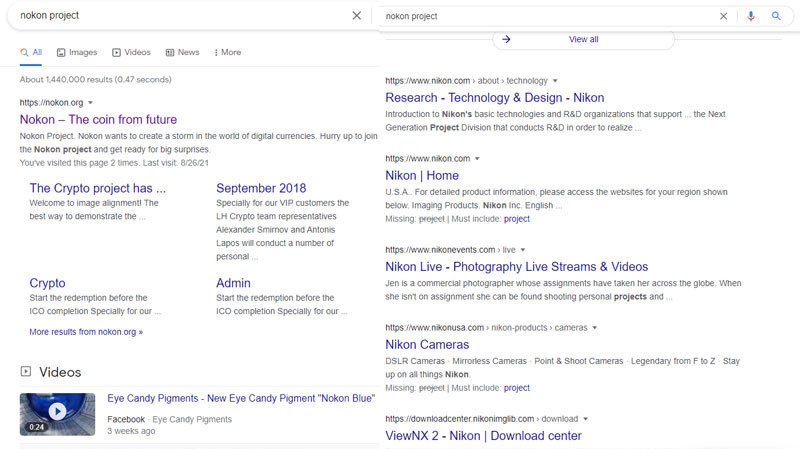The image size is (800, 449).
Task: Click 'project' must-include link under Nikon Cameras
Action: tap(516, 388)
